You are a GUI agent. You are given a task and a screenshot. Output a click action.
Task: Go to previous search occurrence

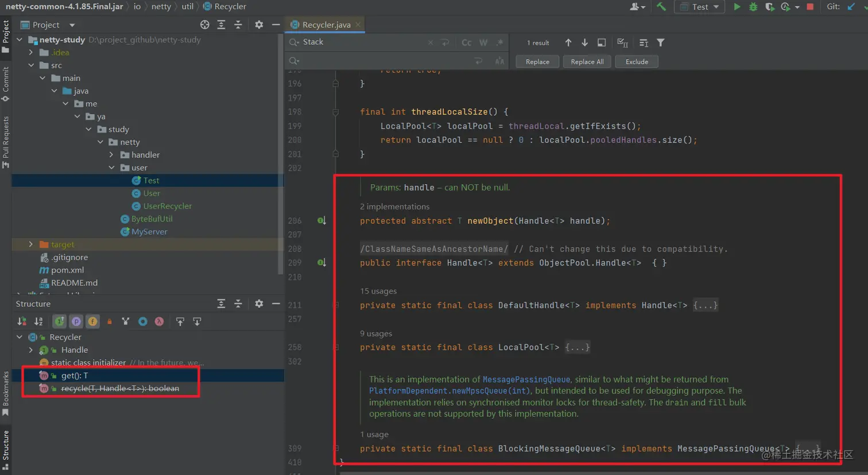pos(568,42)
